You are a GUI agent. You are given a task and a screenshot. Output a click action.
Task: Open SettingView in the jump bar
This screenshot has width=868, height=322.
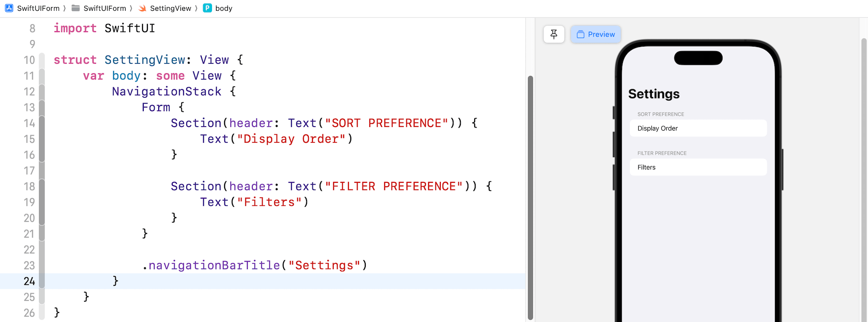pos(170,8)
